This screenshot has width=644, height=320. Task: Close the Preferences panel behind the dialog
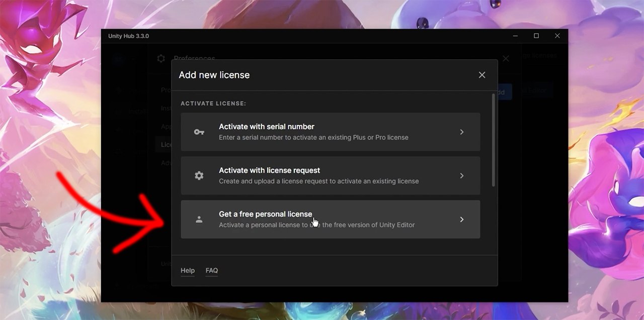(506, 58)
